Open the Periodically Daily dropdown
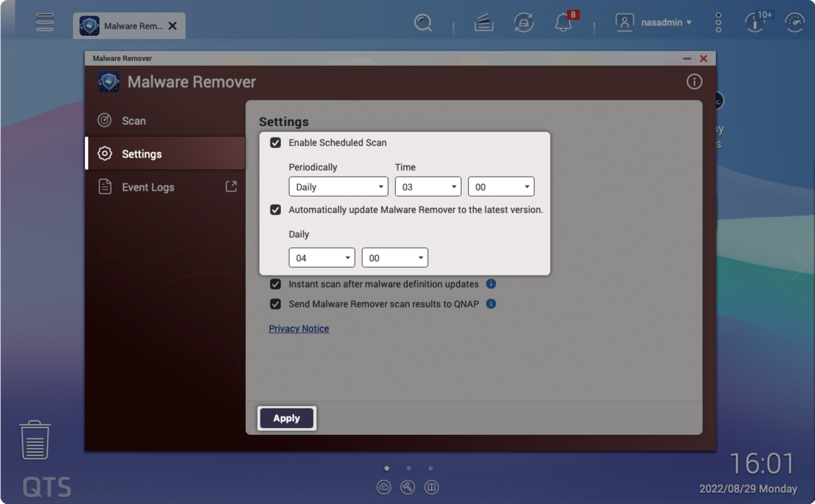The image size is (815, 504). click(x=339, y=187)
